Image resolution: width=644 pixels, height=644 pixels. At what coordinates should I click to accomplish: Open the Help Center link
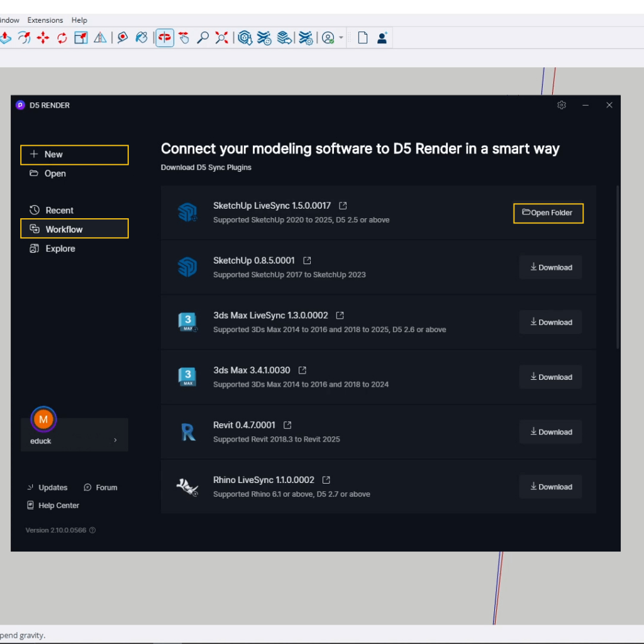(x=58, y=506)
